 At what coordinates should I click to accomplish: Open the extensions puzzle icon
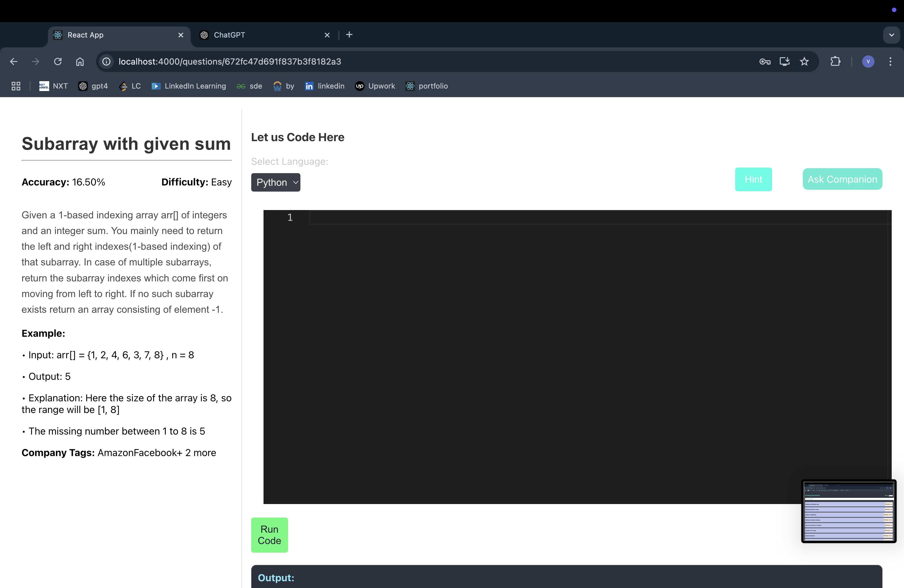point(835,62)
